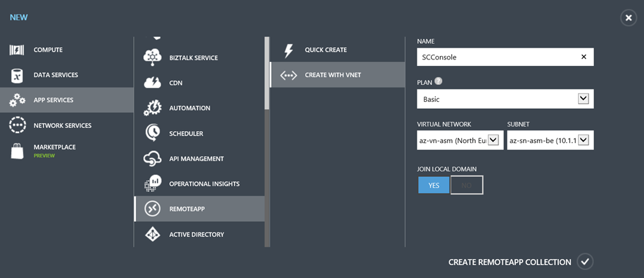The width and height of the screenshot is (644, 278).
Task: Click the Network Services dotted circle icon
Action: pos(18,126)
